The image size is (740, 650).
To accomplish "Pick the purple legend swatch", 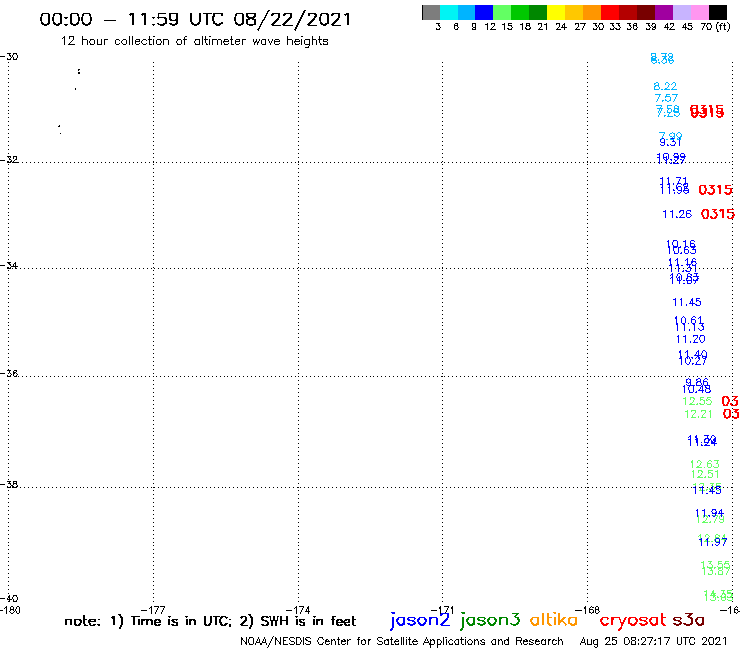I will tap(664, 12).
